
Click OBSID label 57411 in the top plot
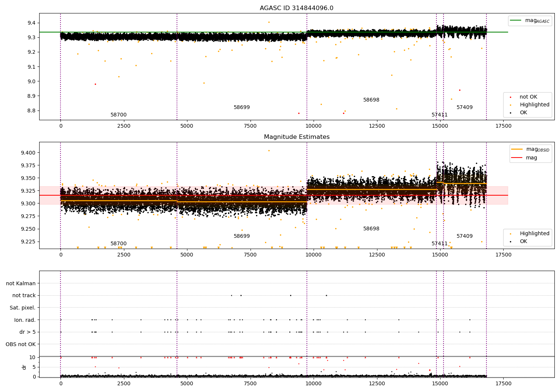click(x=439, y=115)
